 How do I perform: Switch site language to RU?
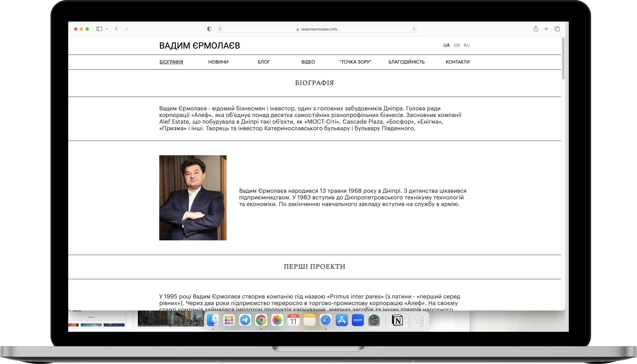tap(467, 45)
